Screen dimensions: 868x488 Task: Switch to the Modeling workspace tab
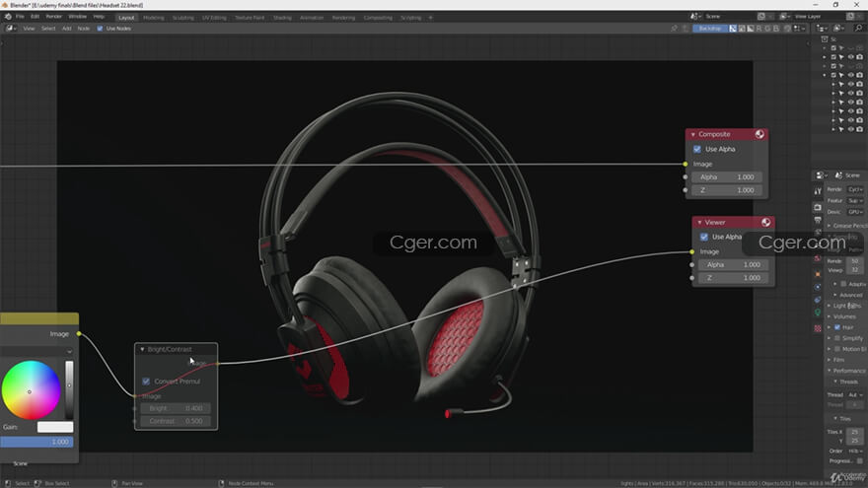click(153, 18)
